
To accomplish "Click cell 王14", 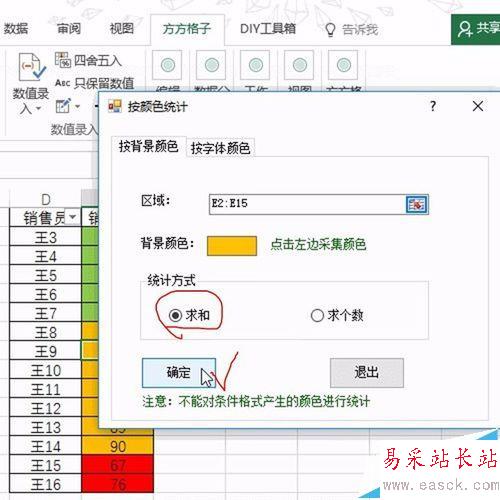I will (x=45, y=446).
